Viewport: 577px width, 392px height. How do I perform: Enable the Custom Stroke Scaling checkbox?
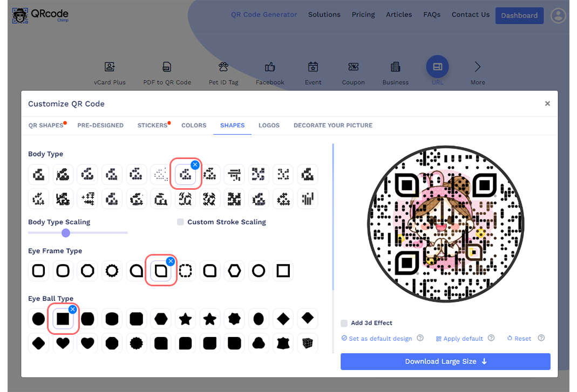click(x=180, y=222)
